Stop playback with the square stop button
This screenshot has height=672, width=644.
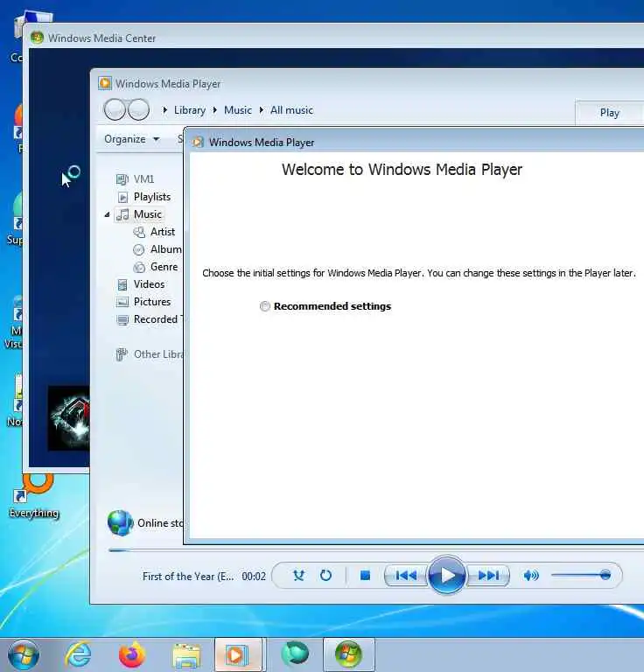coord(365,576)
